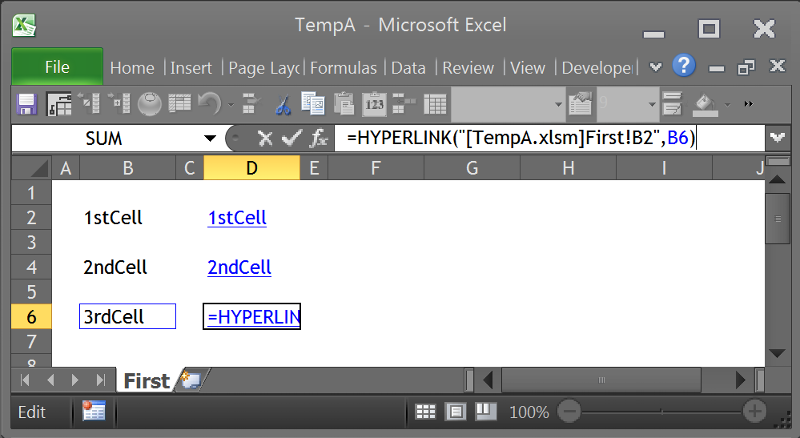Select the First sheet tab
Screen dimensions: 800x438
pos(147,380)
